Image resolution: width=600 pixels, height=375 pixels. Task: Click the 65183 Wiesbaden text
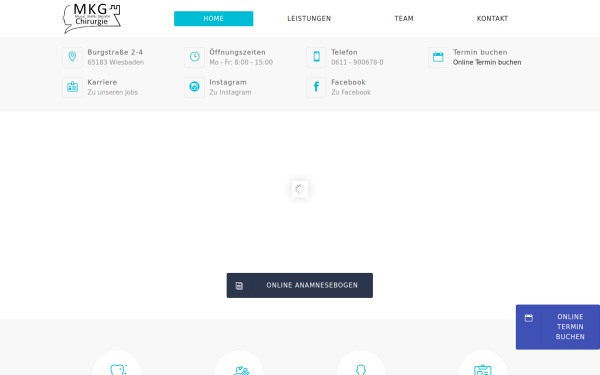(x=116, y=62)
